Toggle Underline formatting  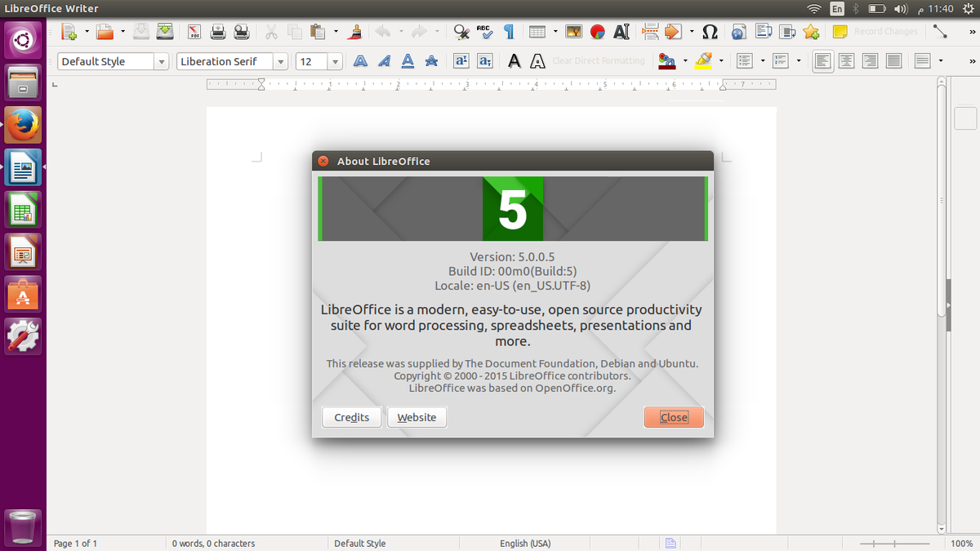(x=408, y=61)
